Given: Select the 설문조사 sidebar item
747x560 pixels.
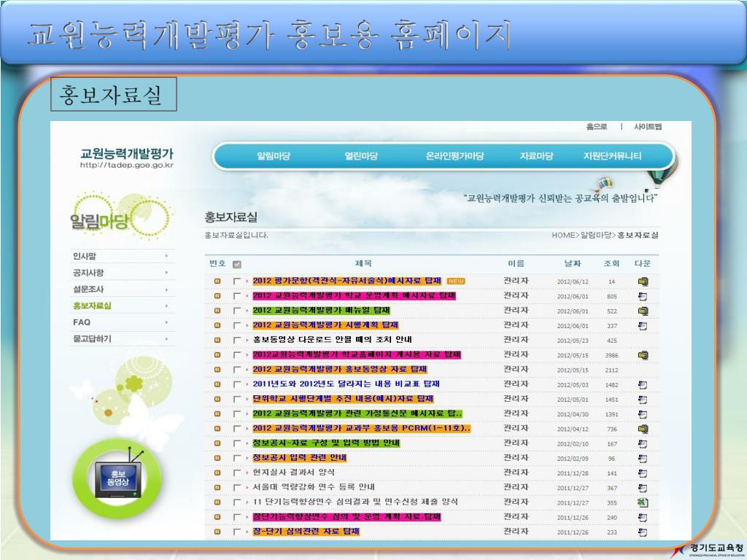Looking at the screenshot, I should click(88, 289).
